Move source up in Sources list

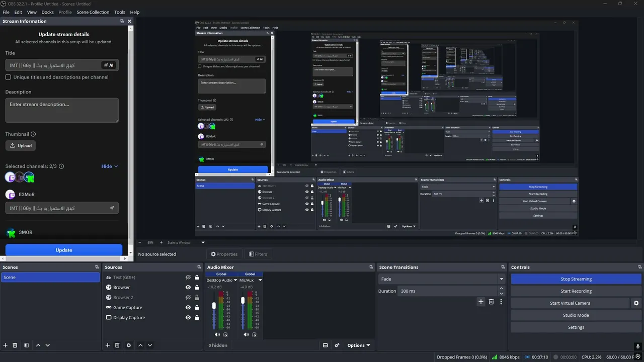coord(140,345)
